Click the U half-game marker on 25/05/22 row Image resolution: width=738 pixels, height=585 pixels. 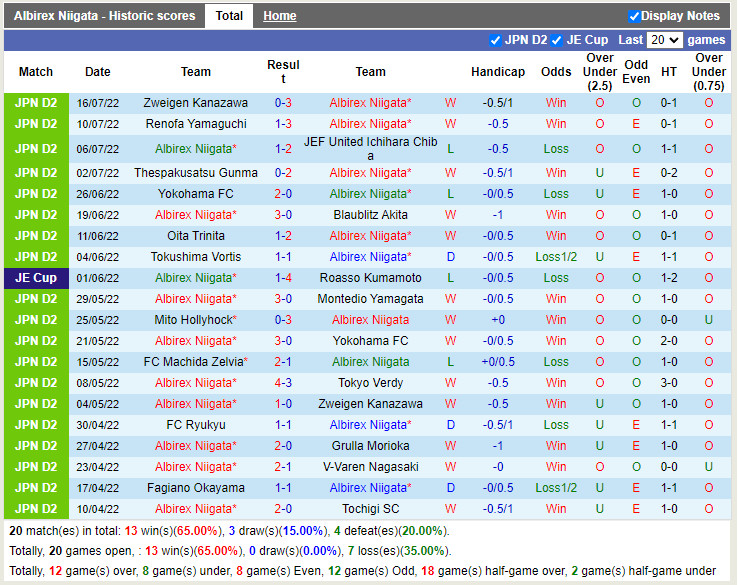[x=709, y=320]
